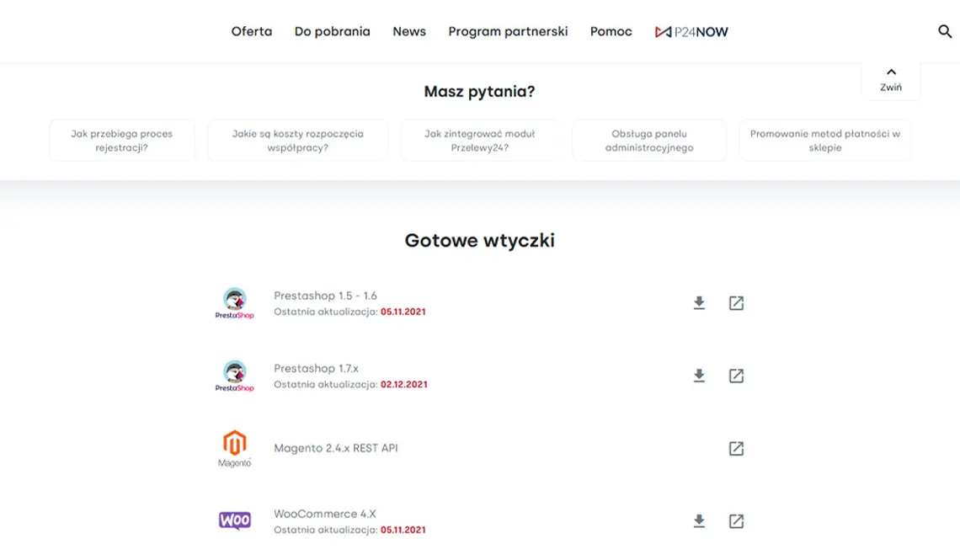Open the Do pobrania menu

point(333,31)
